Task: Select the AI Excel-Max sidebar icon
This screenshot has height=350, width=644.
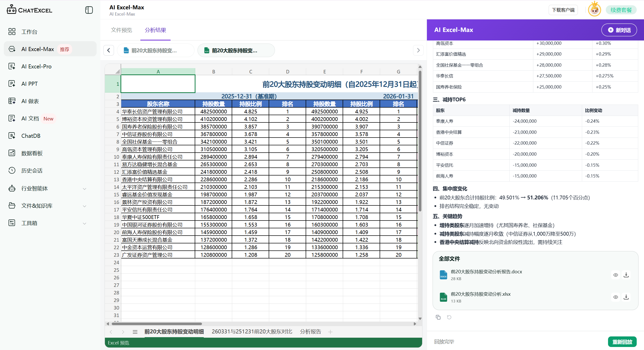Action: point(12,49)
